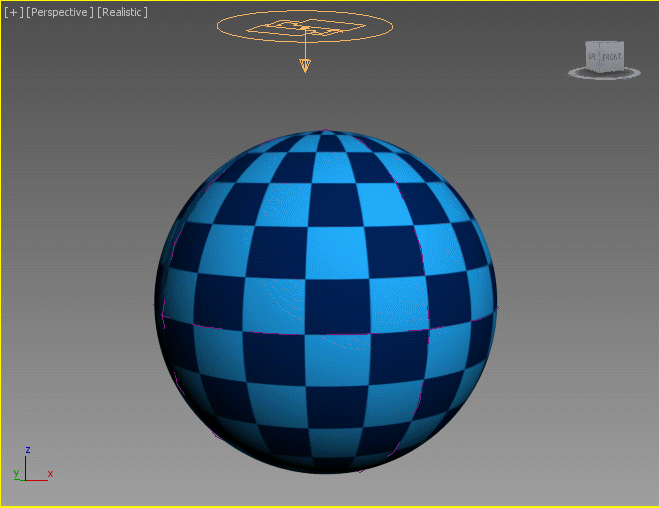
Task: Click the Front face of the ViewCube
Action: (612, 57)
